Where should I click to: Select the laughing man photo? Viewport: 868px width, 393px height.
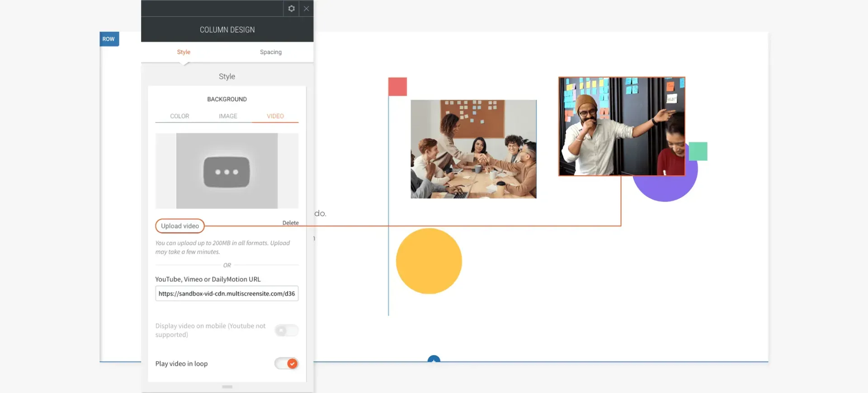tap(622, 126)
